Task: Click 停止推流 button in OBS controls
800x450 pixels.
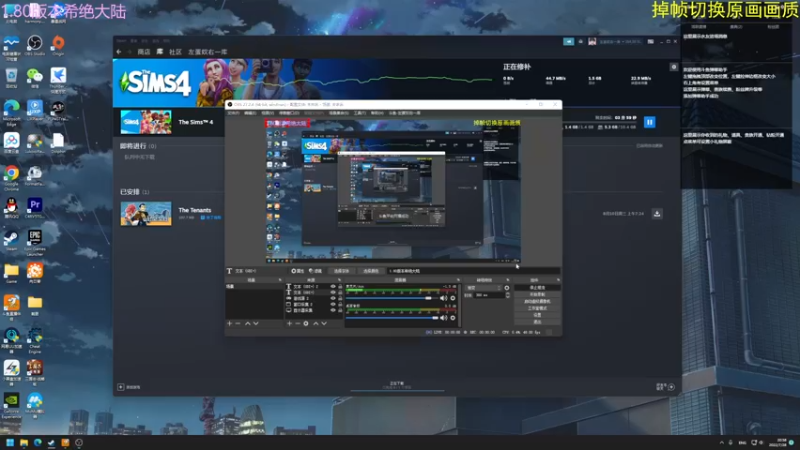Action: [537, 288]
